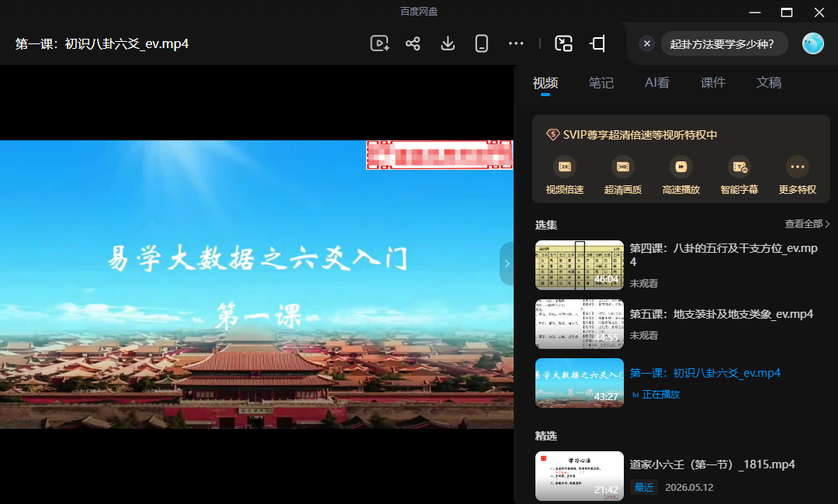Collapse the side panel with arrow handle
Viewport: 838px width, 504px height.
(507, 263)
